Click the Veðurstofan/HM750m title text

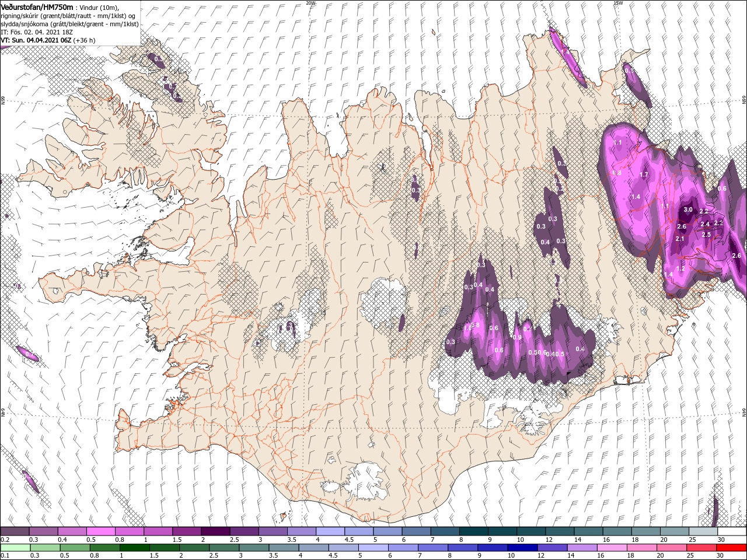(x=37, y=7)
